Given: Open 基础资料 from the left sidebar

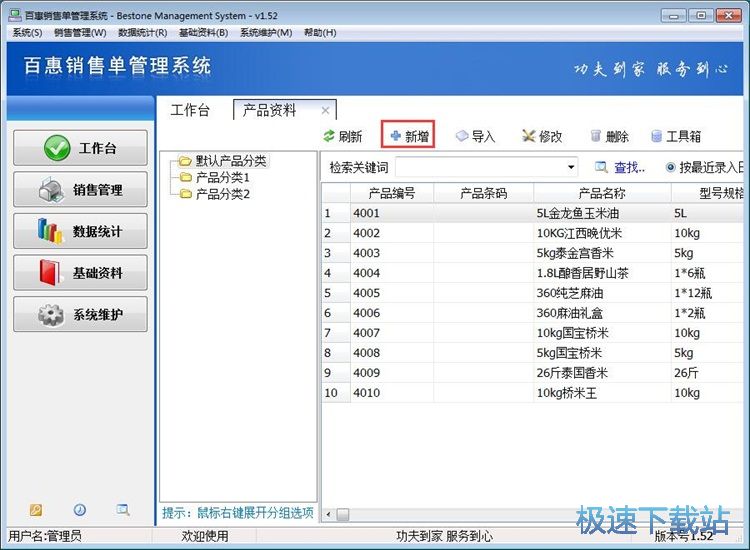Looking at the screenshot, I should pyautogui.click(x=80, y=273).
